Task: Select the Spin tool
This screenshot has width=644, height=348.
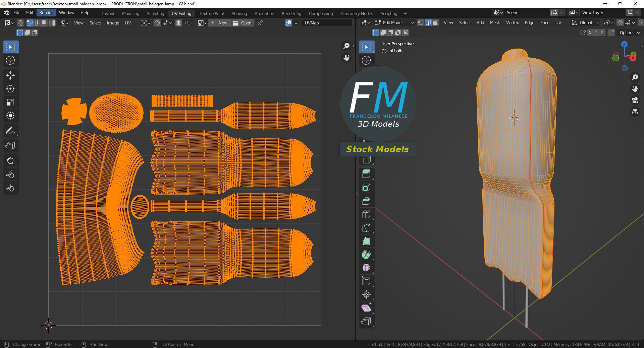Action: pyautogui.click(x=366, y=255)
